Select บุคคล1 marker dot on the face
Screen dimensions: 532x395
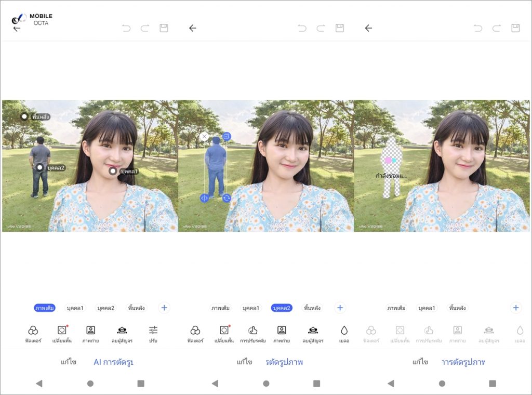(x=112, y=171)
